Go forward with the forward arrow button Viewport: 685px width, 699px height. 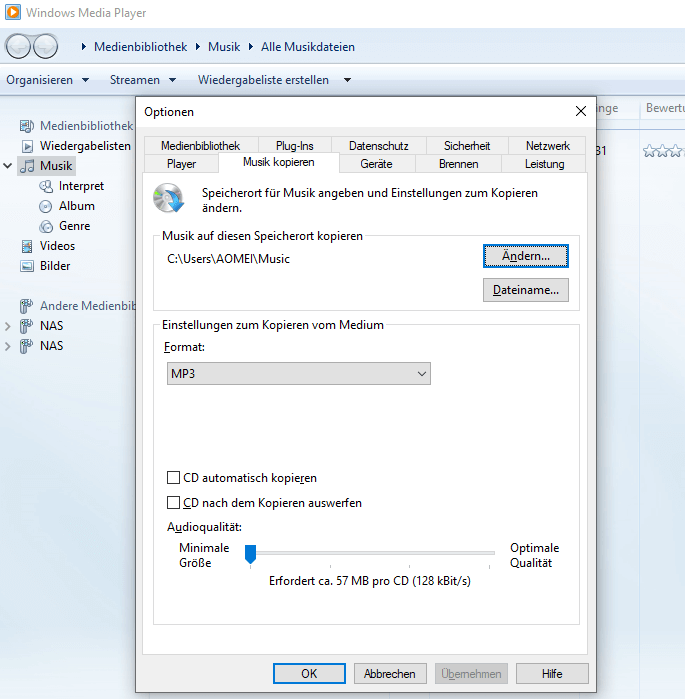point(45,46)
